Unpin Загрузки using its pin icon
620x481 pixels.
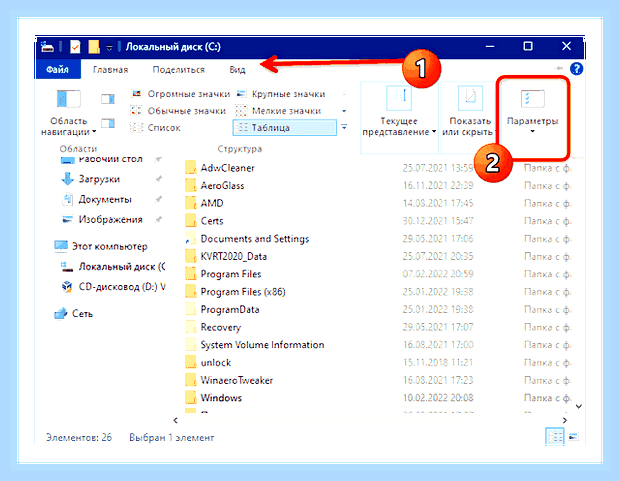click(x=159, y=179)
